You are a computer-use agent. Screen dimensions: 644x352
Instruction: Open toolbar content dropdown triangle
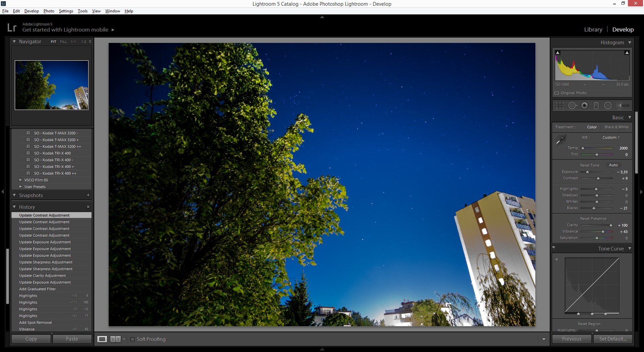544,339
